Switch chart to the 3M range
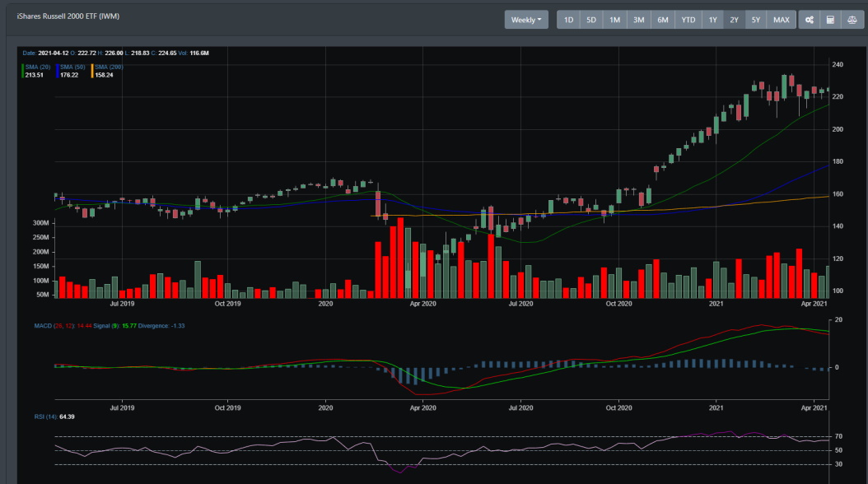 (639, 20)
